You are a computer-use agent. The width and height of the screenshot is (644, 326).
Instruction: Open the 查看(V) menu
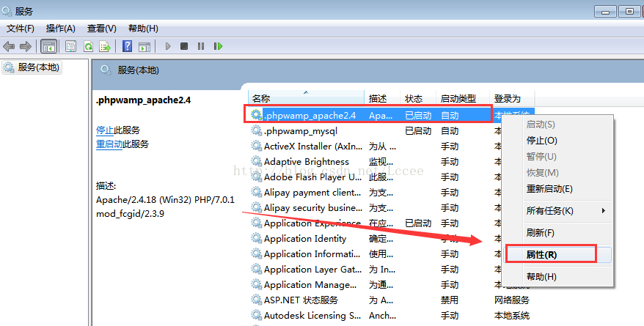pyautogui.click(x=101, y=29)
